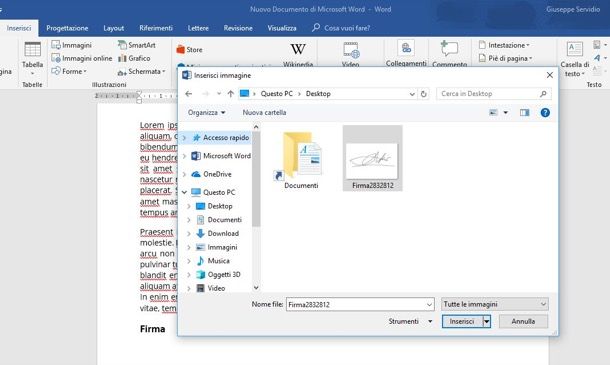Click the Inserisci button in dialog
The height and width of the screenshot is (365, 610).
point(462,321)
